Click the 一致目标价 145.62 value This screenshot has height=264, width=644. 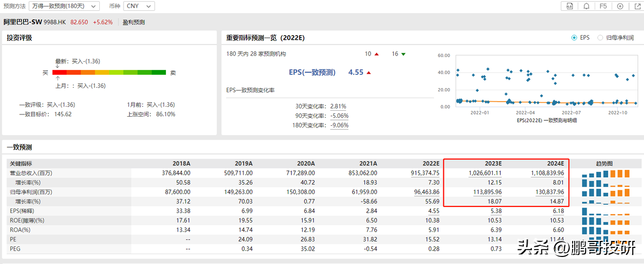[x=63, y=114]
